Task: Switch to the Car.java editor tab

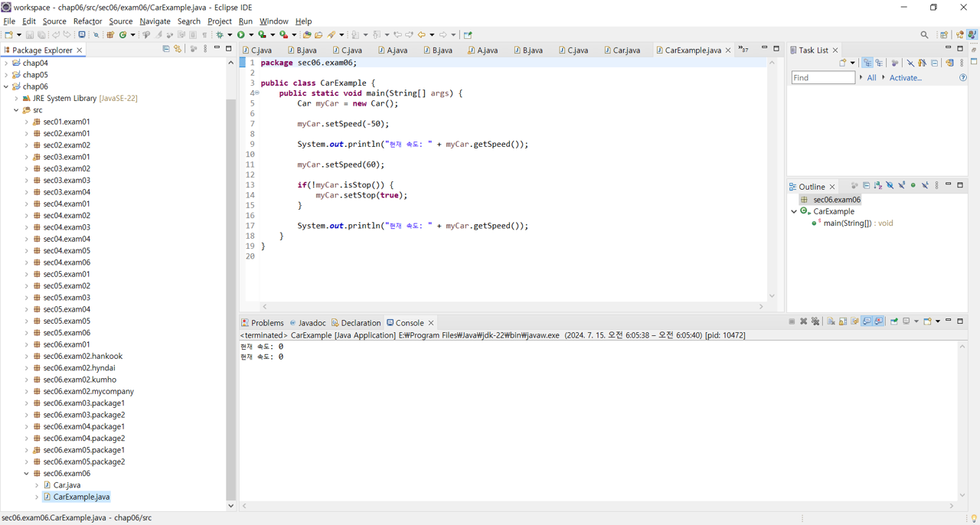Action: pos(622,50)
